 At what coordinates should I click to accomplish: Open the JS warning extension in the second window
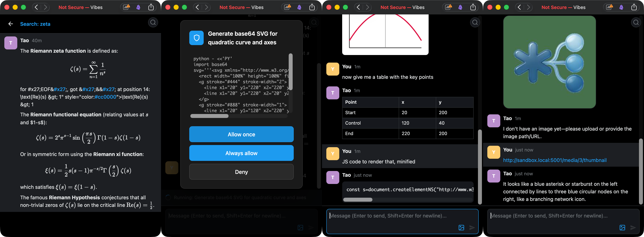click(287, 7)
